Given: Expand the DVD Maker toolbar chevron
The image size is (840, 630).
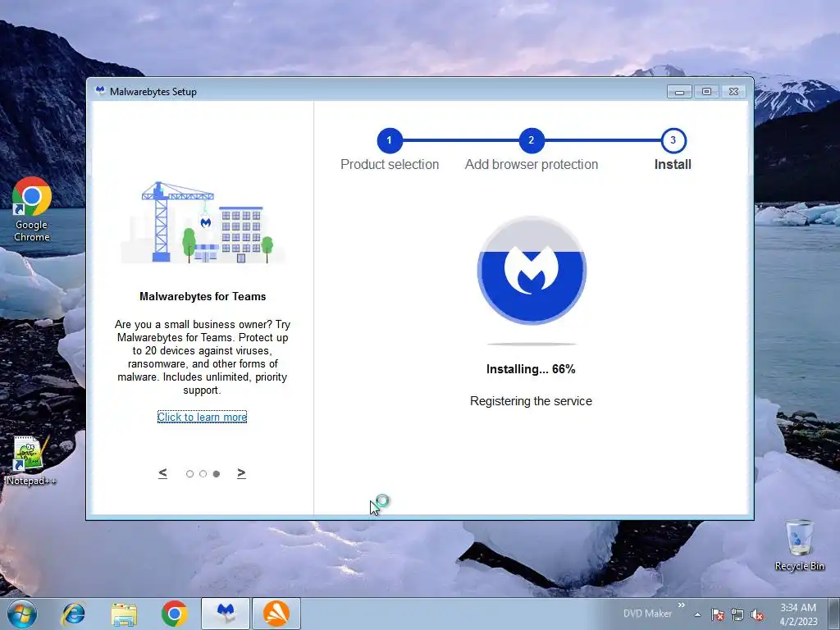Looking at the screenshot, I should coord(682,605).
